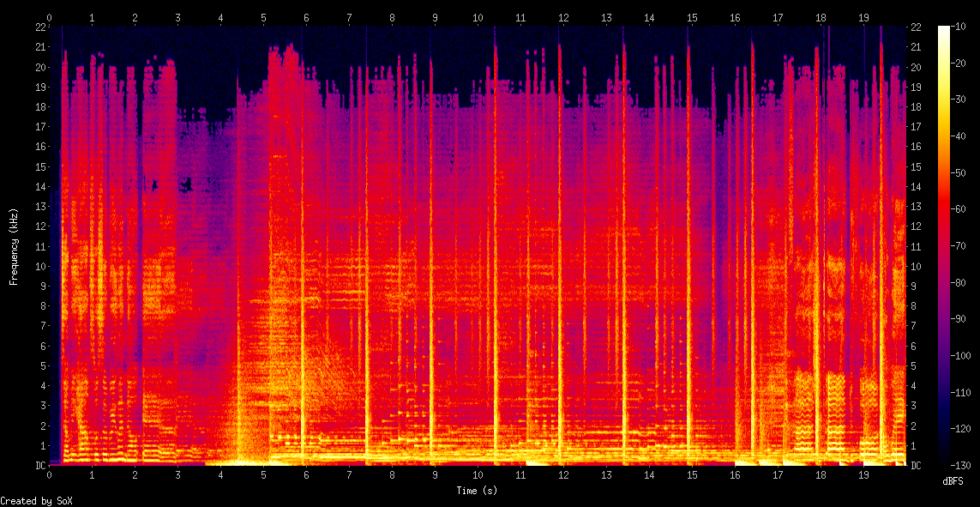
Task: Click the 9 second tick on the top time axis
Action: pos(435,18)
